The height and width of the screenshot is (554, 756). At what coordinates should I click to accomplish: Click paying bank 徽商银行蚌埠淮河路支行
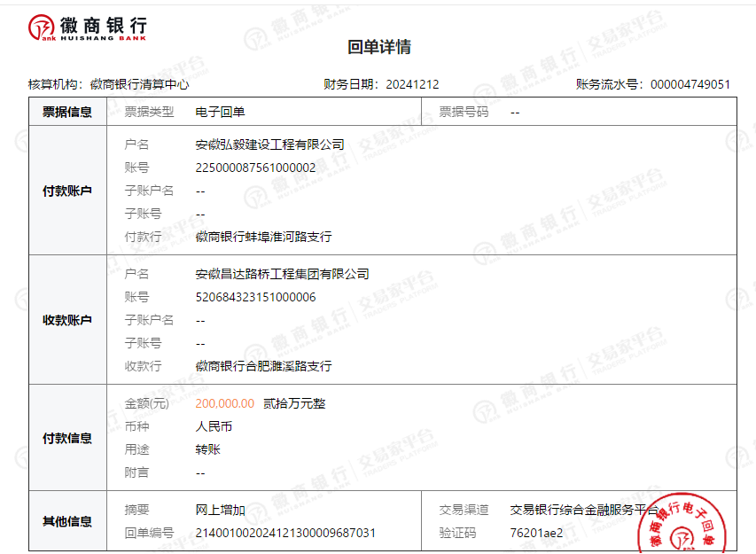(x=263, y=237)
